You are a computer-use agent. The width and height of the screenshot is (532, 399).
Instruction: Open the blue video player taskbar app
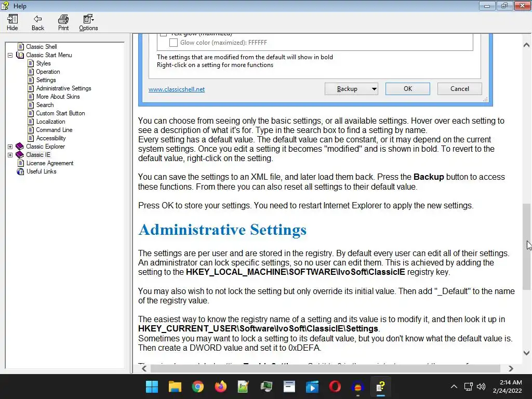click(x=312, y=387)
